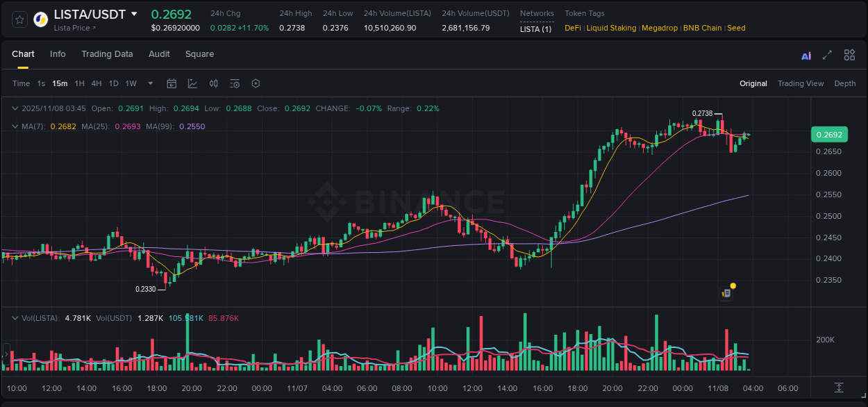Collapse the Volume panel chevron
Image resolution: width=868 pixels, height=407 pixels.
[15, 317]
